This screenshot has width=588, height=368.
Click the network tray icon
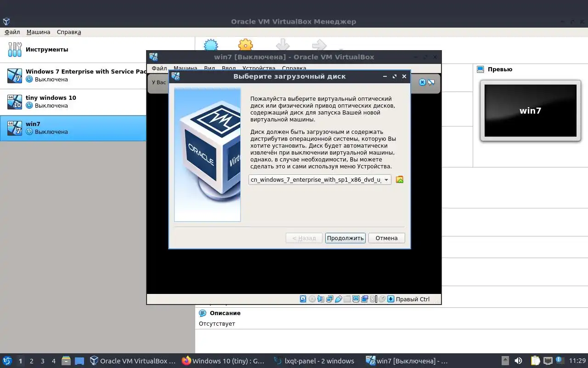click(x=548, y=361)
